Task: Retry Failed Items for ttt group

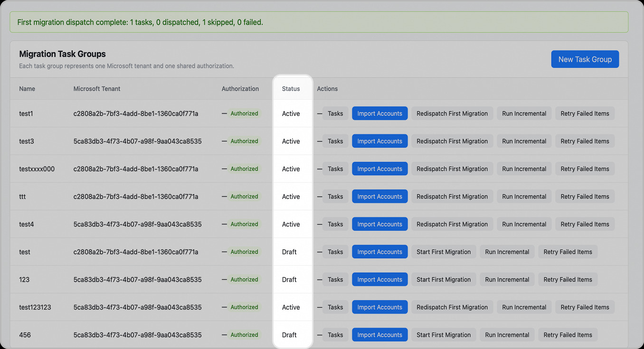Action: [x=585, y=197]
